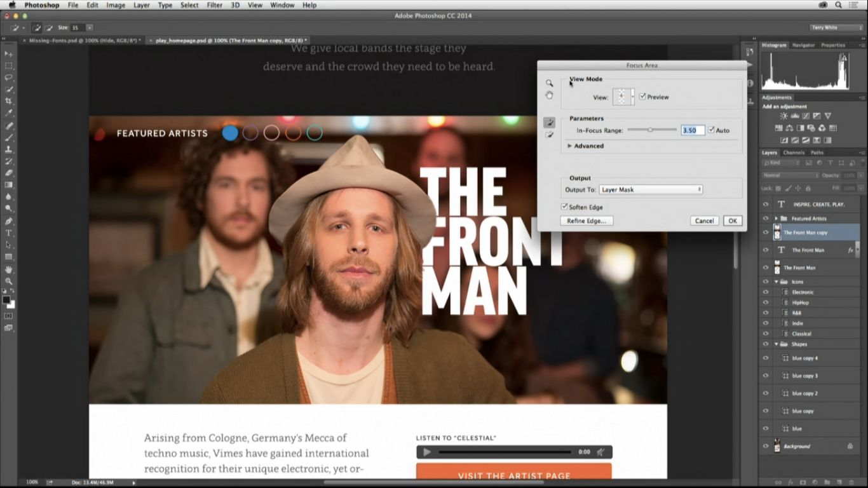Viewport: 868px width, 488px height.
Task: Click the audio player progress bar
Action: [x=505, y=452]
